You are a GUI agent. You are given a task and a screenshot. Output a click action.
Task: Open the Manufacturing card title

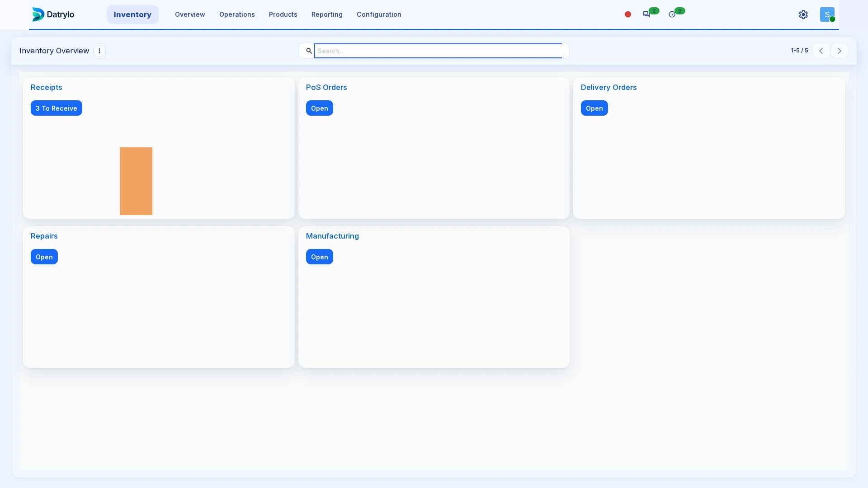(x=332, y=236)
